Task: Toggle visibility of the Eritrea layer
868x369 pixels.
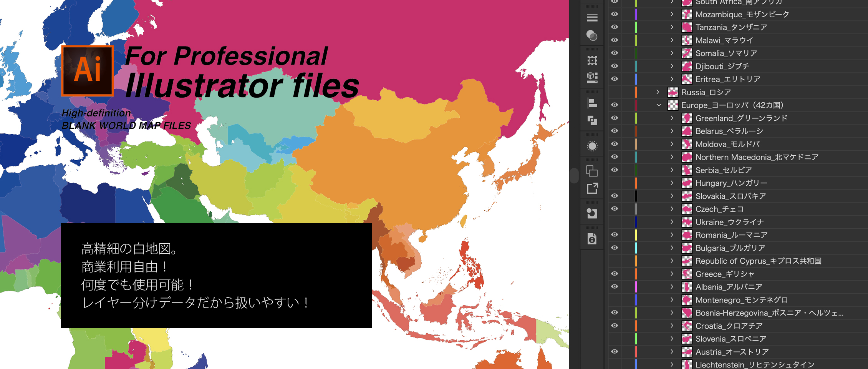Action: (x=615, y=79)
